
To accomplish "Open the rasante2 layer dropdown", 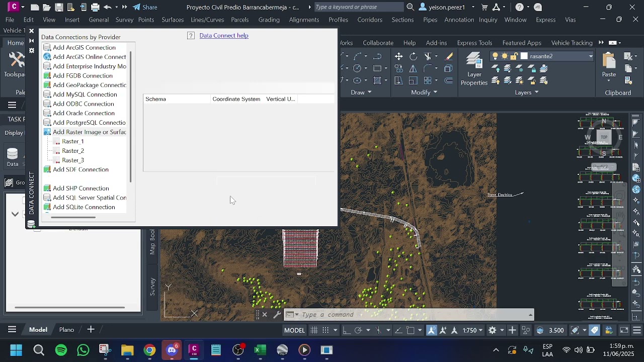I will click(591, 56).
